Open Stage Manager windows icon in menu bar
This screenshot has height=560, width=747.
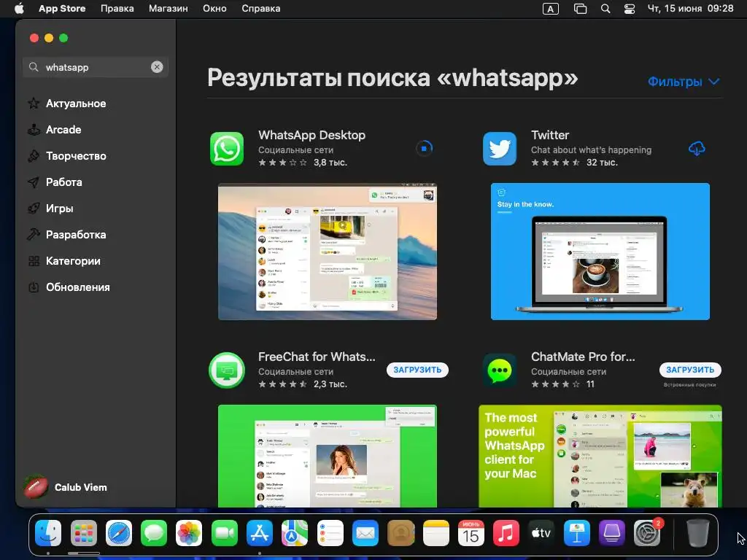point(580,9)
